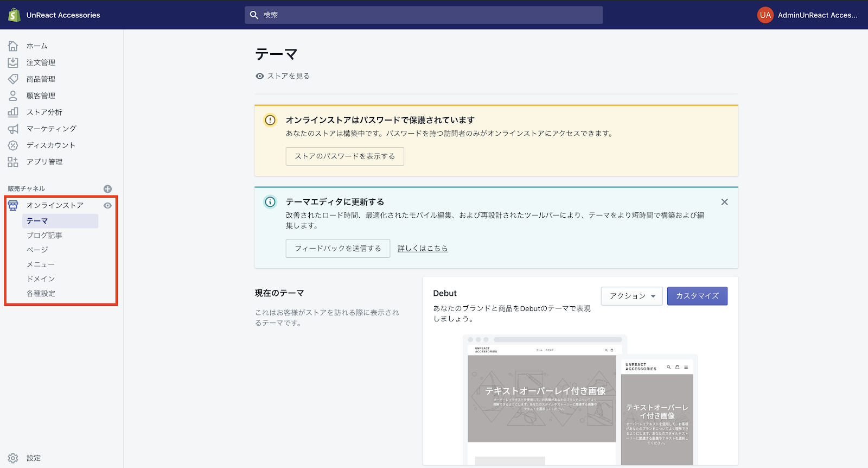This screenshot has width=868, height=468.
Task: Click the Shopify logo icon
Action: click(14, 15)
